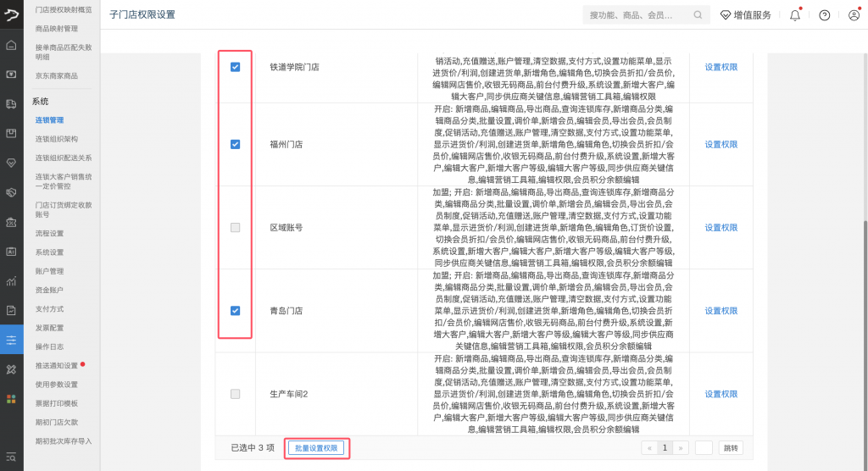
Task: Go to previous page arrow in pagination
Action: click(x=650, y=447)
